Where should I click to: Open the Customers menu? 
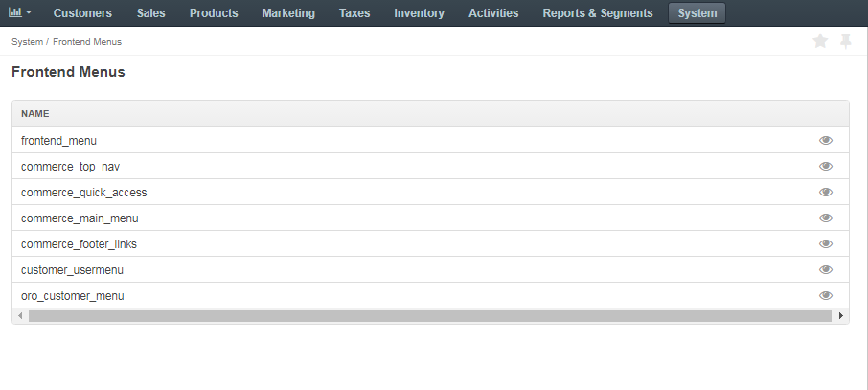[82, 13]
